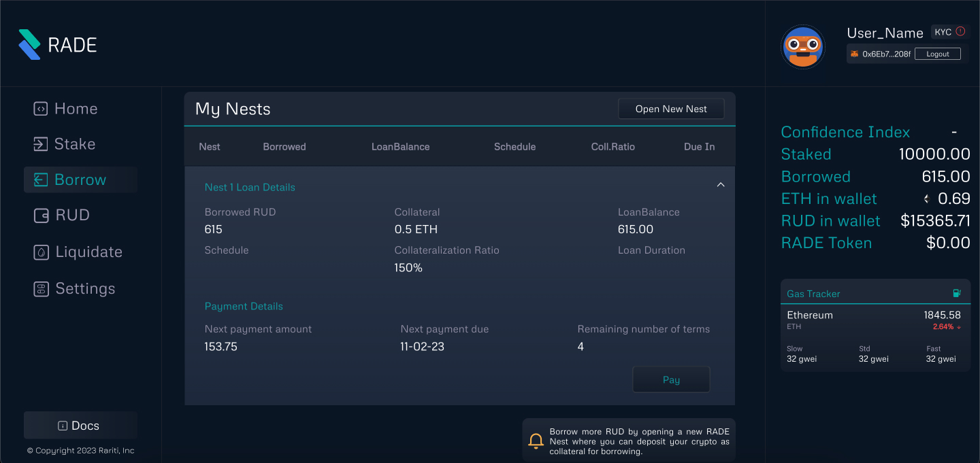Viewport: 980px width, 463px height.
Task: Click the MetaMask fox wallet icon
Action: (x=855, y=54)
